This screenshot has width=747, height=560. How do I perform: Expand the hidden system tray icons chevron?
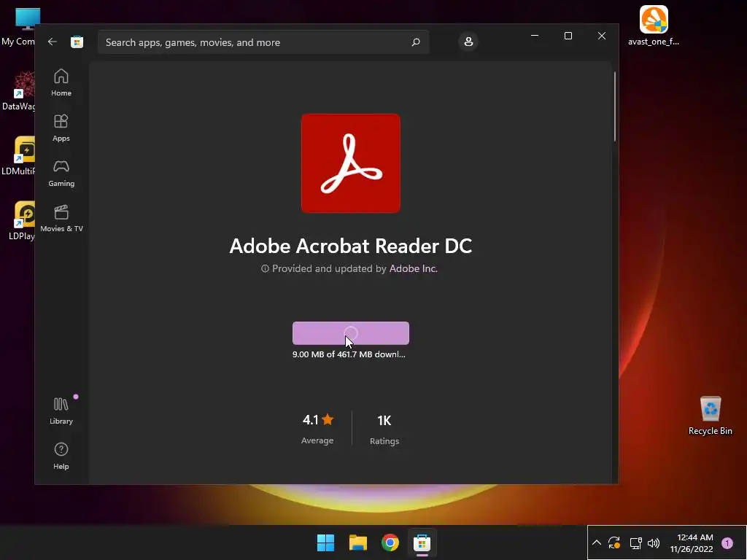click(x=597, y=542)
